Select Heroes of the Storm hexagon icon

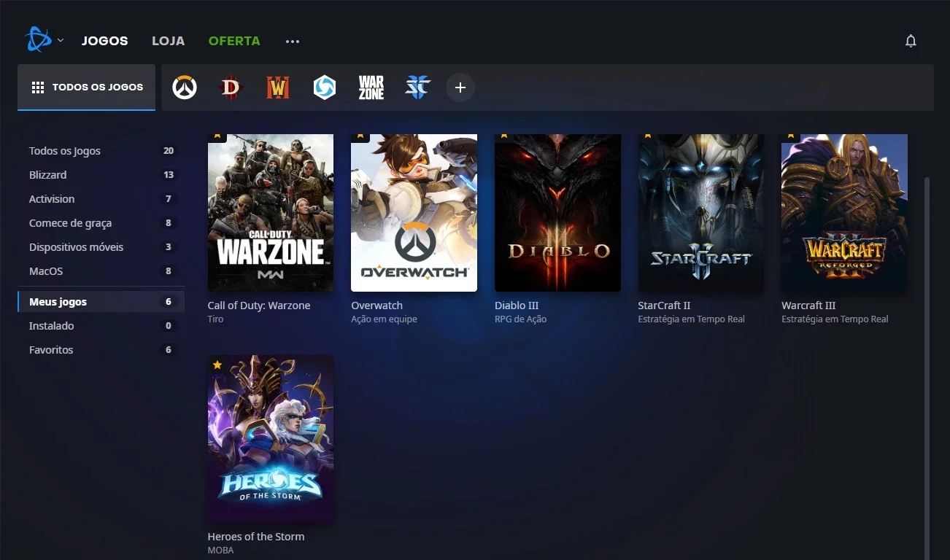324,87
